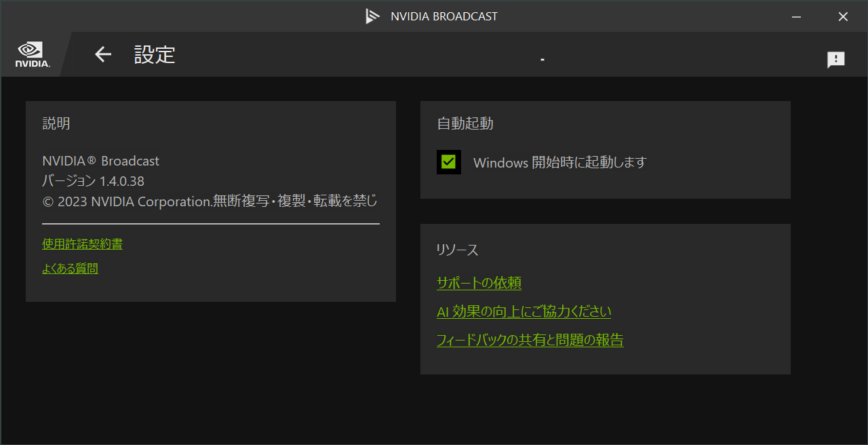Minimize the NVIDIA Broadcast window
Screen dimensions: 868x445
point(797,16)
